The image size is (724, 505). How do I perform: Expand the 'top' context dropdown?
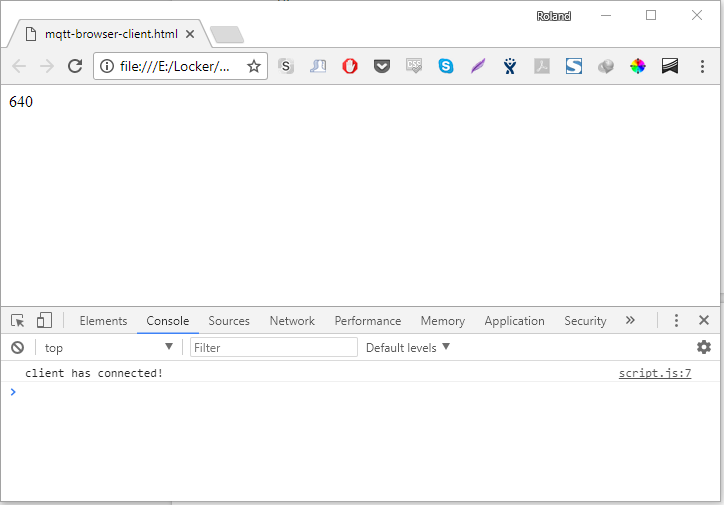coord(108,348)
